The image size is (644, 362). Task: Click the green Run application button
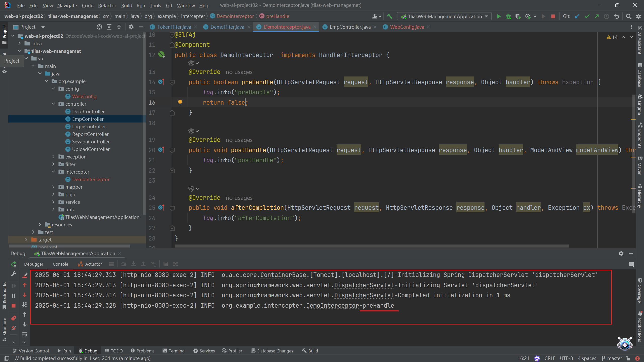tap(498, 16)
